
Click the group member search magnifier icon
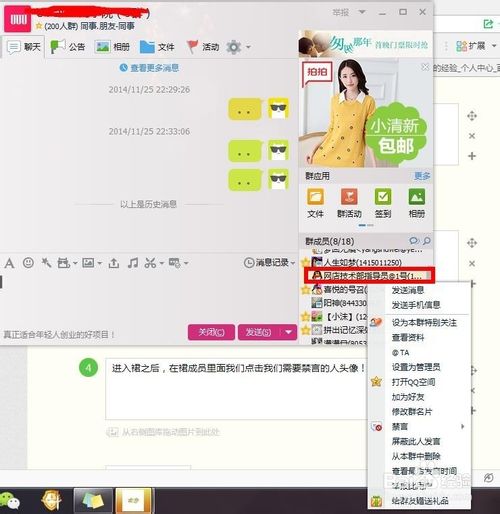point(426,241)
